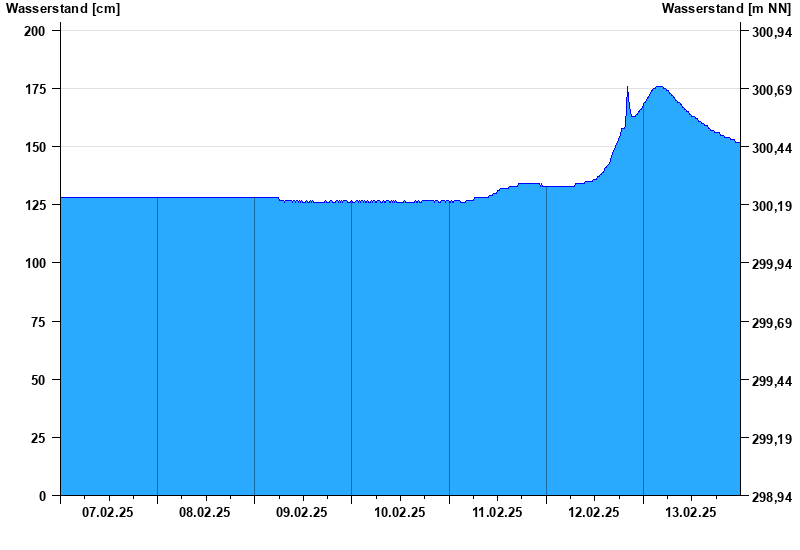The height and width of the screenshot is (550, 800).
Task: Click the 300,19 right axis label
Action: click(772, 206)
